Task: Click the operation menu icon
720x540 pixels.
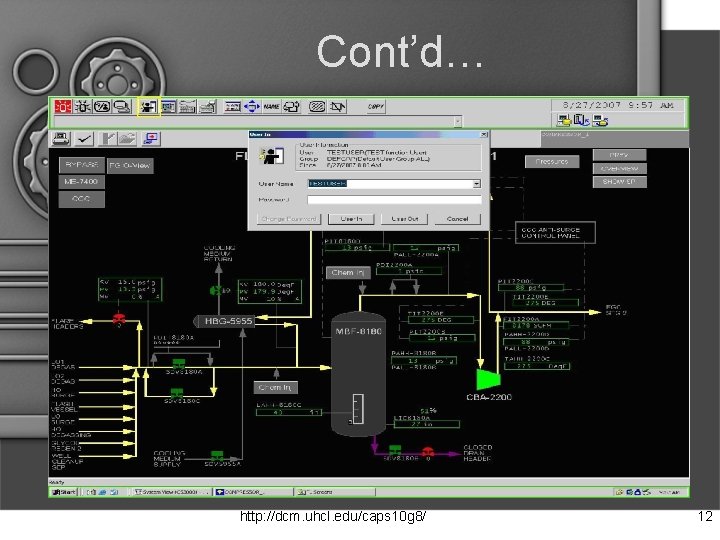Action: coord(187,107)
